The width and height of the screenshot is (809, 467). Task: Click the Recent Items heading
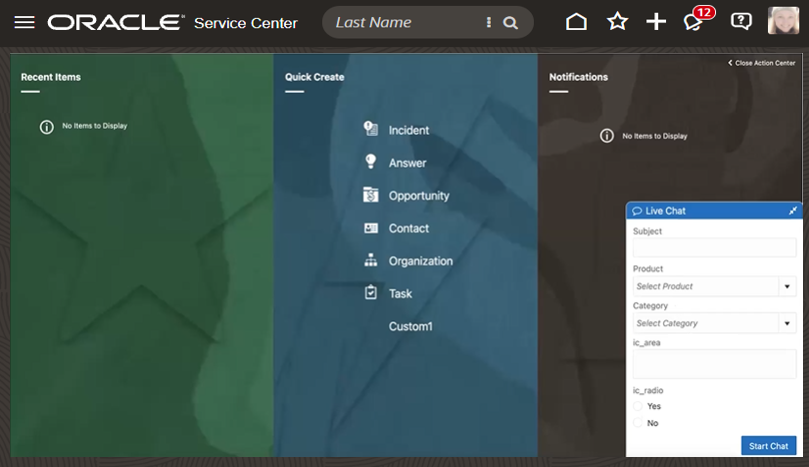(51, 77)
